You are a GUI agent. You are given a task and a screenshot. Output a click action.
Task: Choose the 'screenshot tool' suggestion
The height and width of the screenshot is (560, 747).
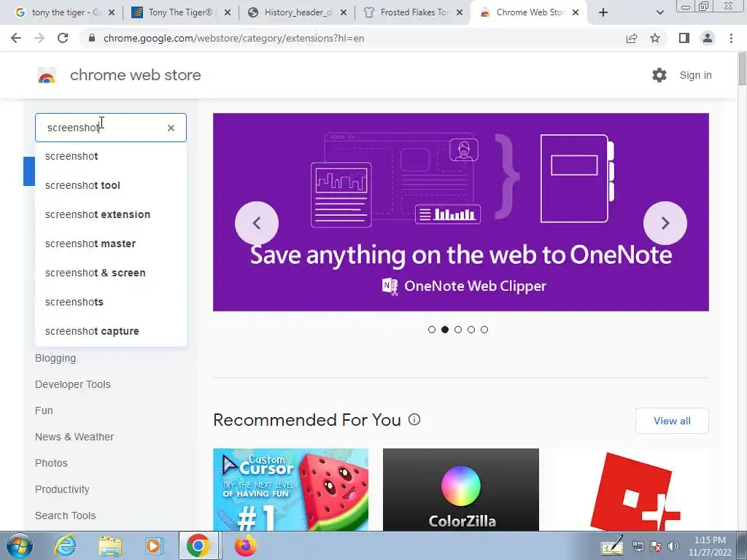(111, 185)
